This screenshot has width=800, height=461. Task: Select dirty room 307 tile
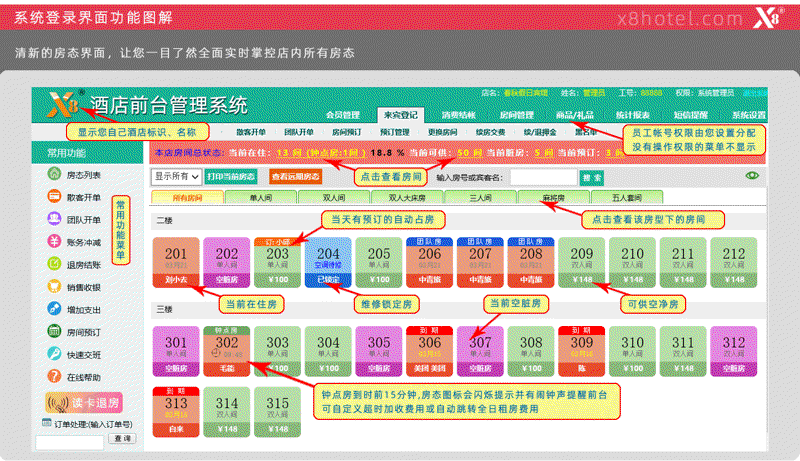[480, 351]
